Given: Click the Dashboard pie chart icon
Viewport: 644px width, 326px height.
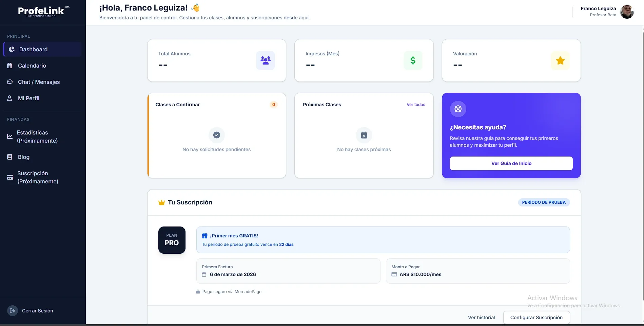Looking at the screenshot, I should point(12,49).
